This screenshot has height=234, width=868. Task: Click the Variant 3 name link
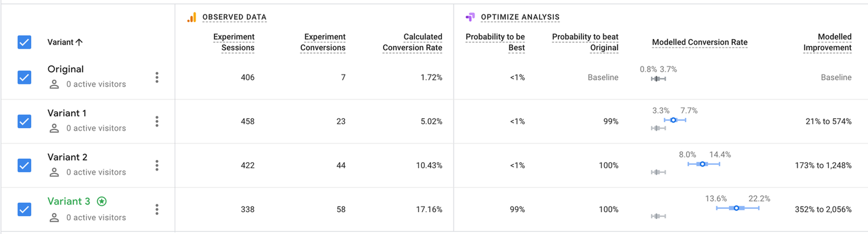click(x=69, y=201)
